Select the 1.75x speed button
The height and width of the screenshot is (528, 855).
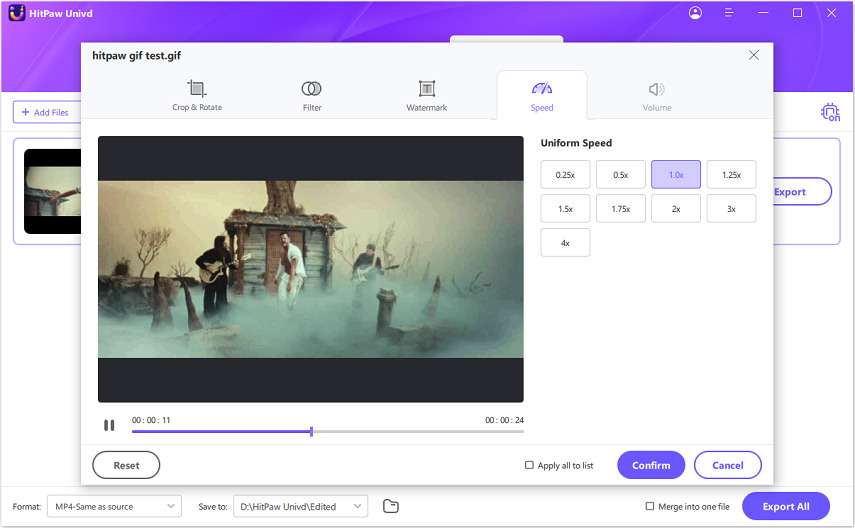pyautogui.click(x=621, y=208)
